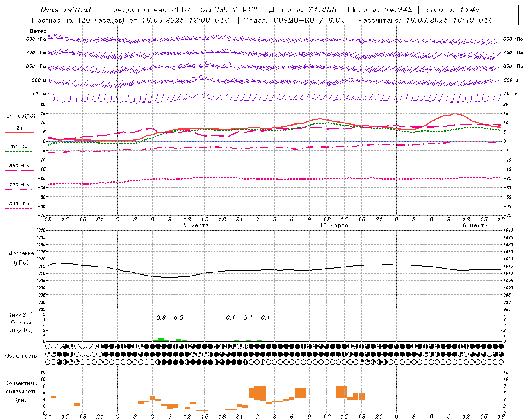Select computed time "16.03.2025 16:40 UTC"
Viewport: 525px width, 420px height.
click(x=449, y=20)
